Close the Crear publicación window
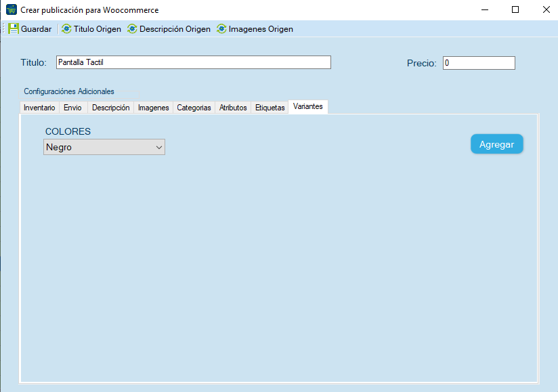 pyautogui.click(x=546, y=9)
